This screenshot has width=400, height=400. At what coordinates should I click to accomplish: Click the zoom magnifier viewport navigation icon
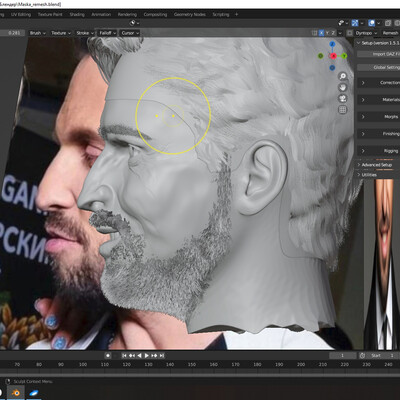[x=343, y=76]
